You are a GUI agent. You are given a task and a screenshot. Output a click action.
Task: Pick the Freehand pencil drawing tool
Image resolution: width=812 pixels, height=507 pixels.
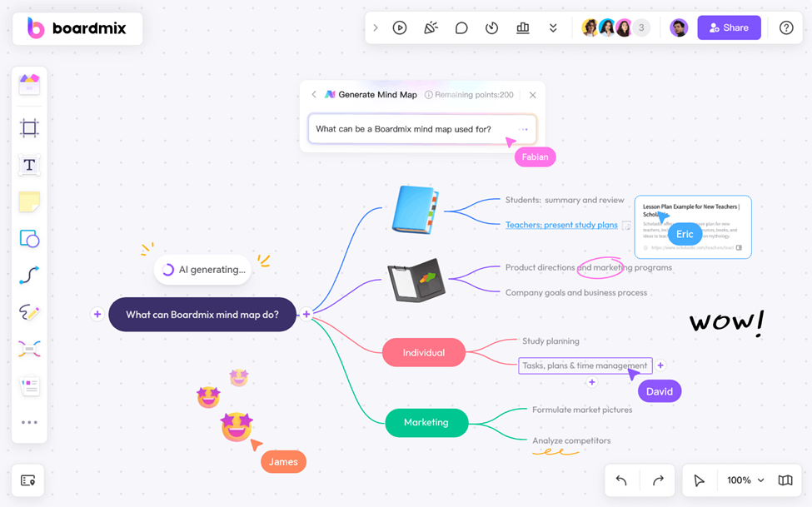(29, 313)
